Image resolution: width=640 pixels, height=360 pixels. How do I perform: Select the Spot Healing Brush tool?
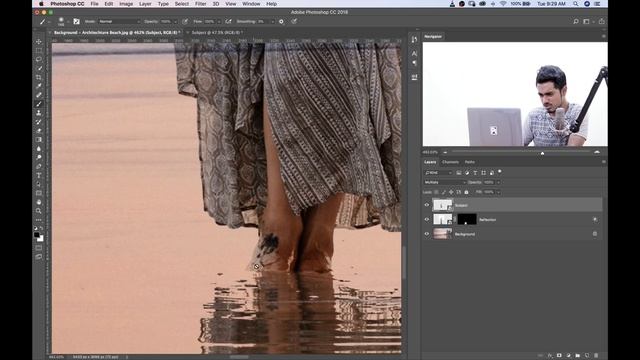pyautogui.click(x=39, y=95)
